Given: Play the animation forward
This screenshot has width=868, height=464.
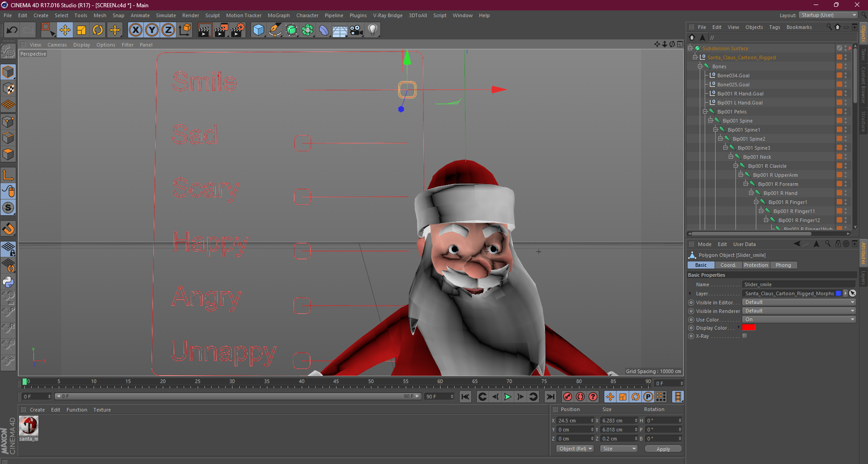Looking at the screenshot, I should click(508, 397).
